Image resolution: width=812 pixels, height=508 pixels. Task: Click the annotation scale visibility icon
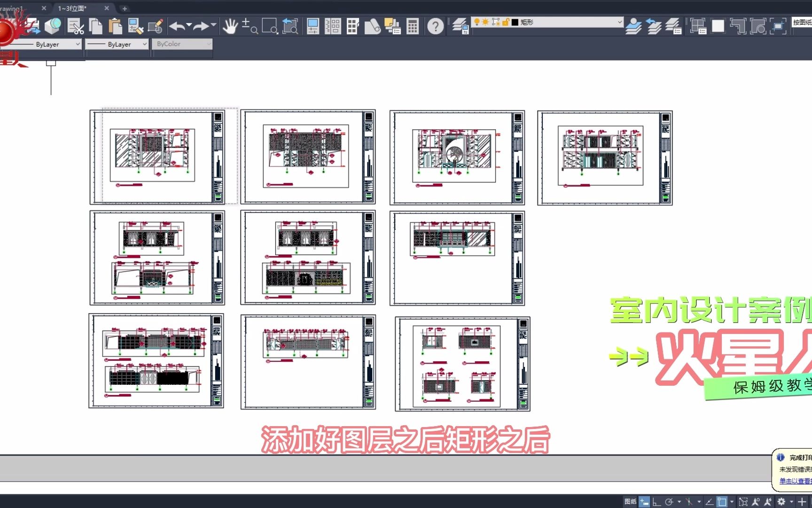756,501
